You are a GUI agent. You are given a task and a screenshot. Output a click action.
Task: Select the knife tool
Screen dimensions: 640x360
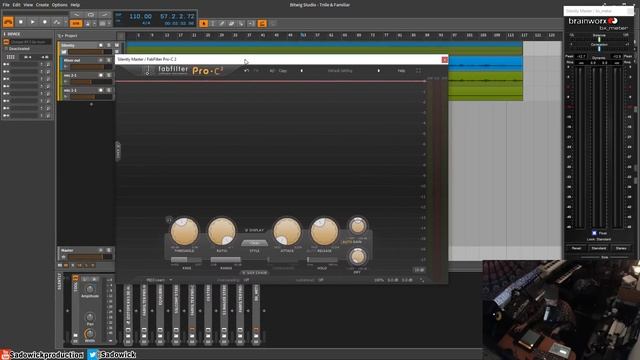coord(241,24)
